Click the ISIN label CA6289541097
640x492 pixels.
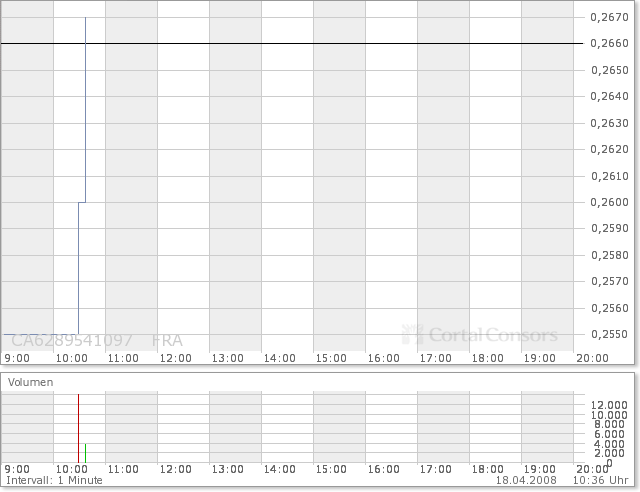(x=74, y=340)
